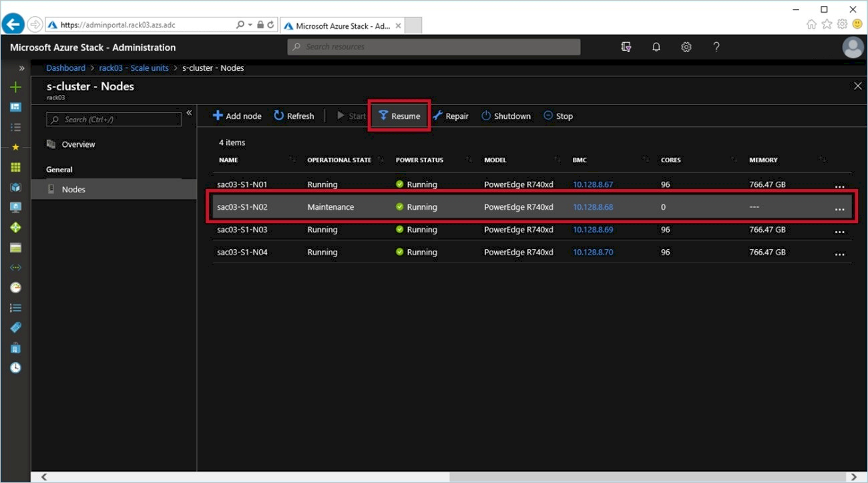Open ellipsis menu for sac03-S1-N03
868x483 pixels.
click(x=840, y=232)
